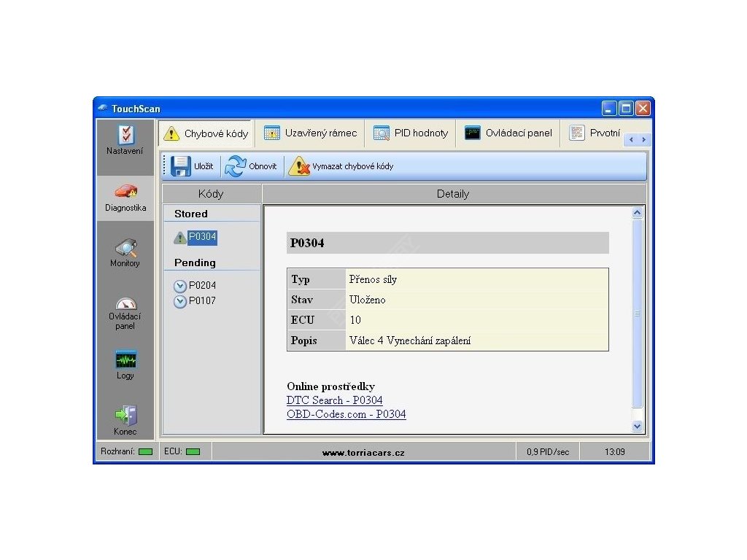Click the Obnovit button label

(x=263, y=166)
